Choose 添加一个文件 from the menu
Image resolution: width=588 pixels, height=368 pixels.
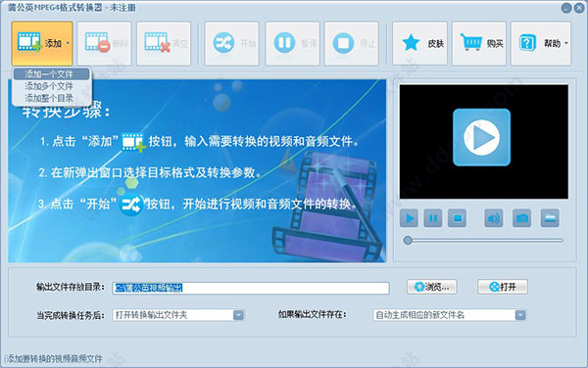point(52,74)
